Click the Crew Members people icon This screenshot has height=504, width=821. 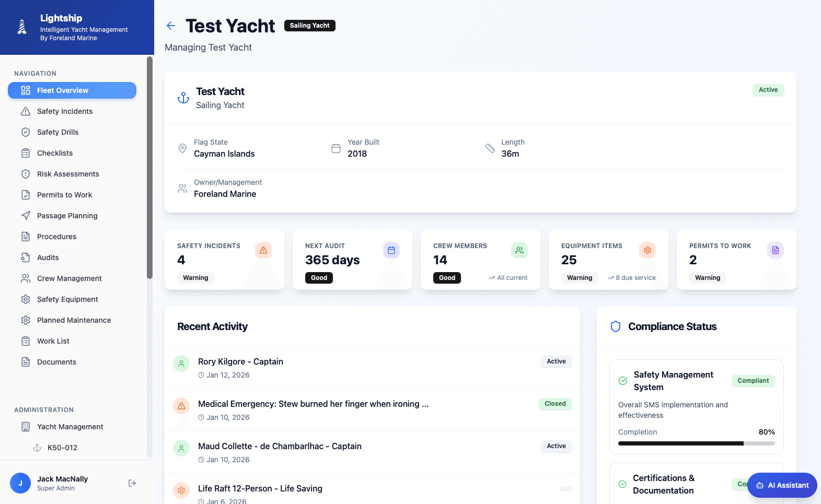(x=519, y=251)
